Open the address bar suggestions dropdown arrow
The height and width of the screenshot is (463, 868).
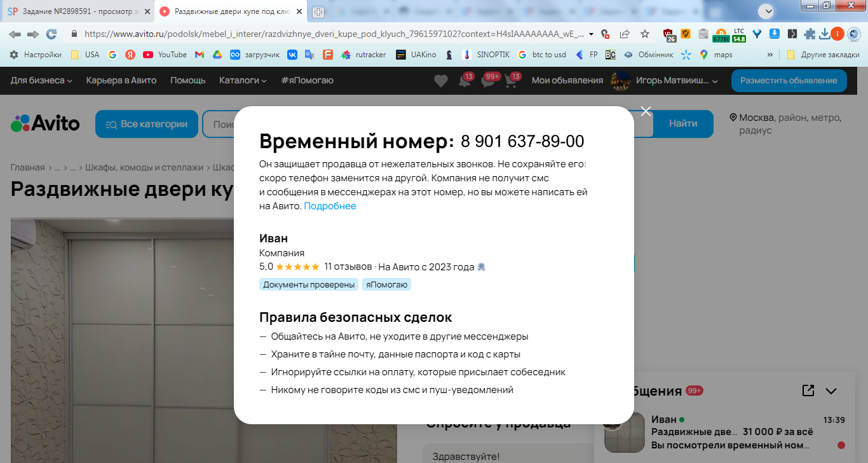[x=592, y=34]
